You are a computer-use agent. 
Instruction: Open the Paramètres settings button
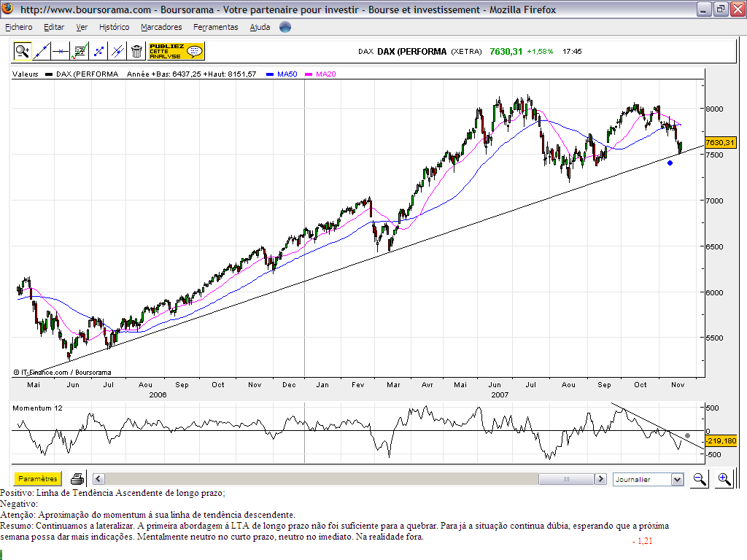point(38,478)
